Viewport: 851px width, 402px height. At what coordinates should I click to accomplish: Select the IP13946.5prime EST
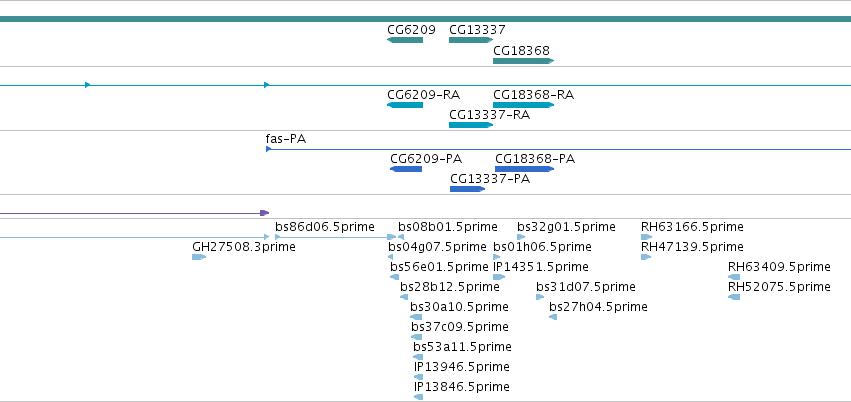coord(418,378)
